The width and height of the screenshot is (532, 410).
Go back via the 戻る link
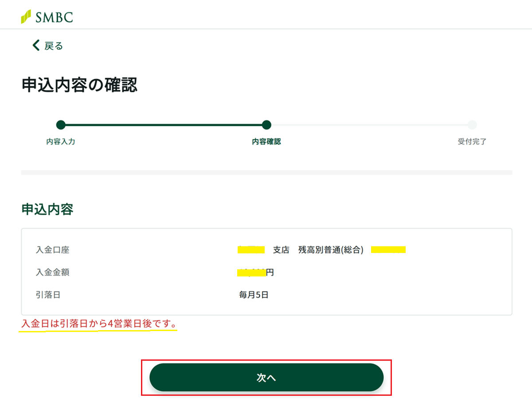coord(54,46)
